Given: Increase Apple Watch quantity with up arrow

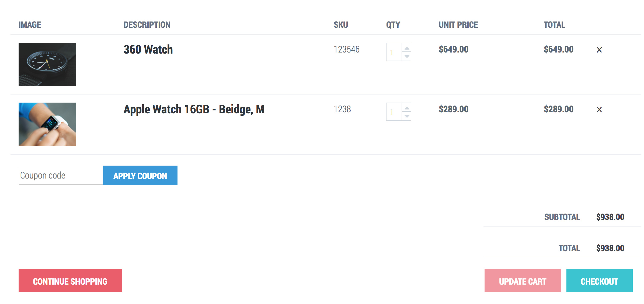Looking at the screenshot, I should pos(407,108).
